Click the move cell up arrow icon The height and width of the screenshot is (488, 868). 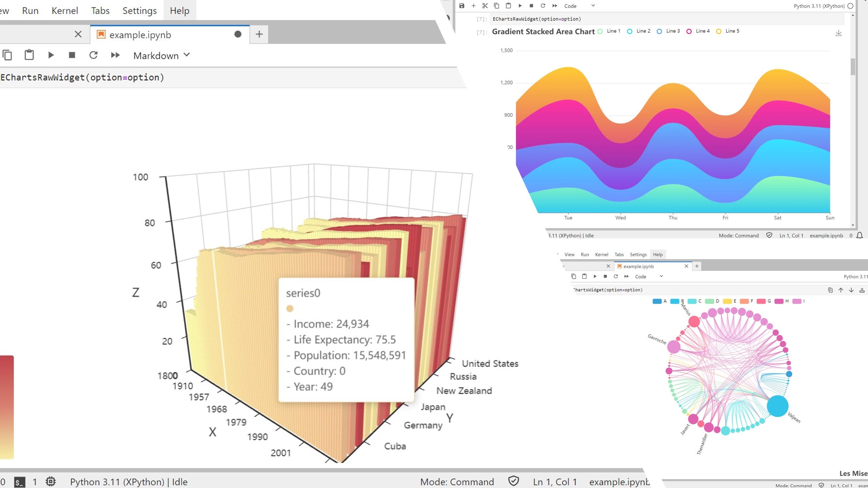pyautogui.click(x=841, y=290)
